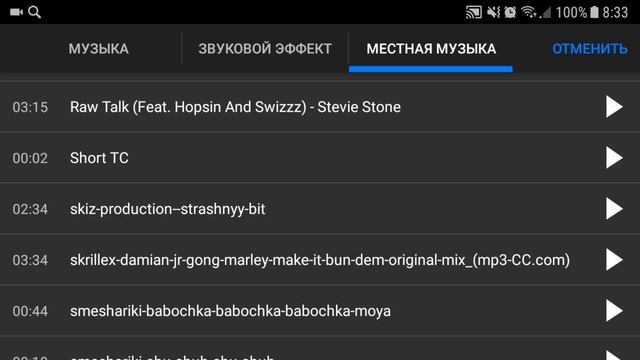
Task: Tap the search magnifier icon in status bar
Action: pyautogui.click(x=35, y=12)
